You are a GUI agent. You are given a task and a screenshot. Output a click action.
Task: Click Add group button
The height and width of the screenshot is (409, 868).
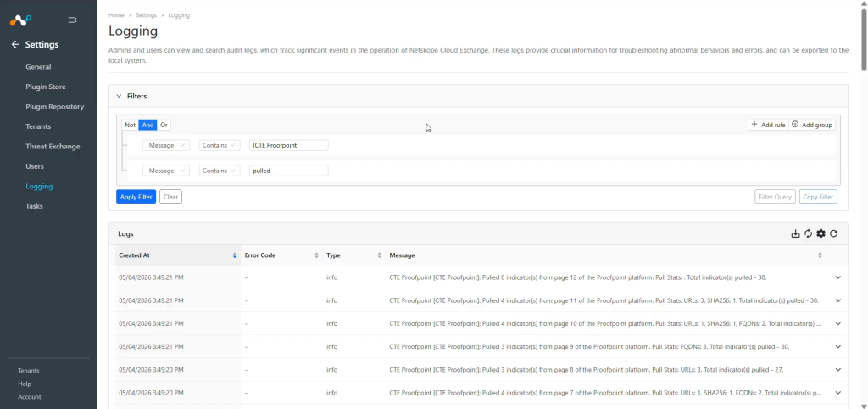(x=812, y=126)
